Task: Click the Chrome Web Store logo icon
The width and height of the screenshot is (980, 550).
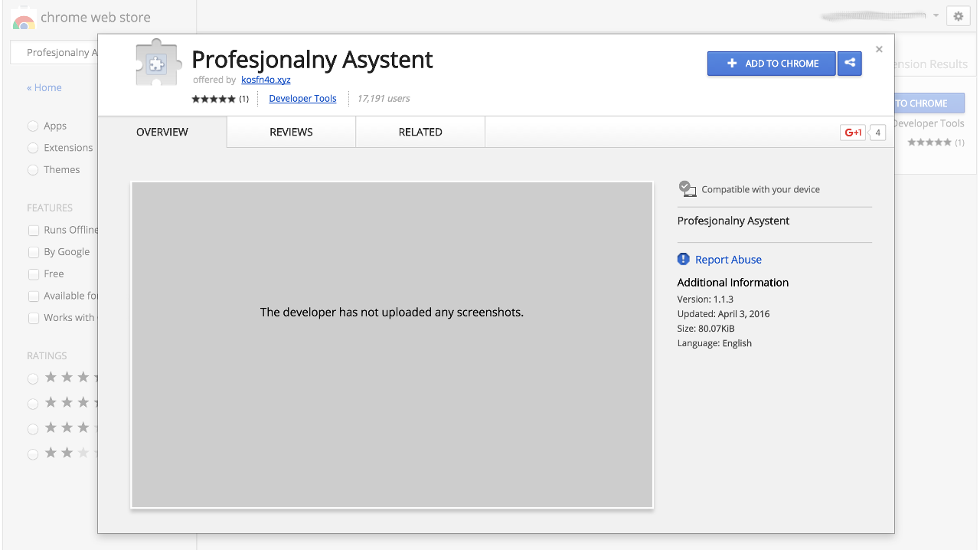Action: [24, 18]
